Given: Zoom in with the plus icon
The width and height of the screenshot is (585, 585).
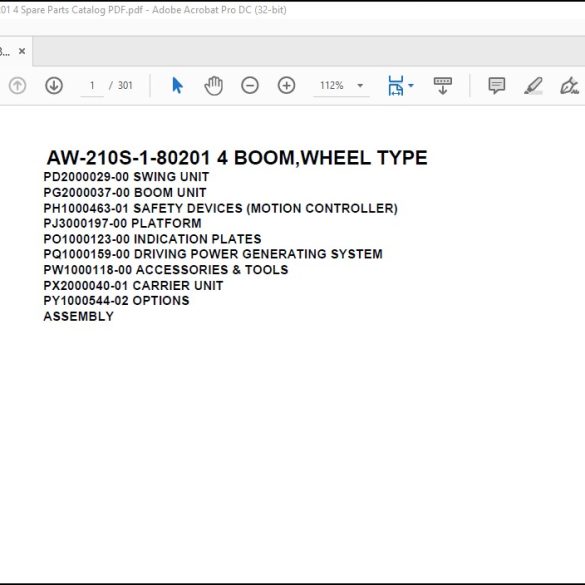Looking at the screenshot, I should click(x=286, y=85).
